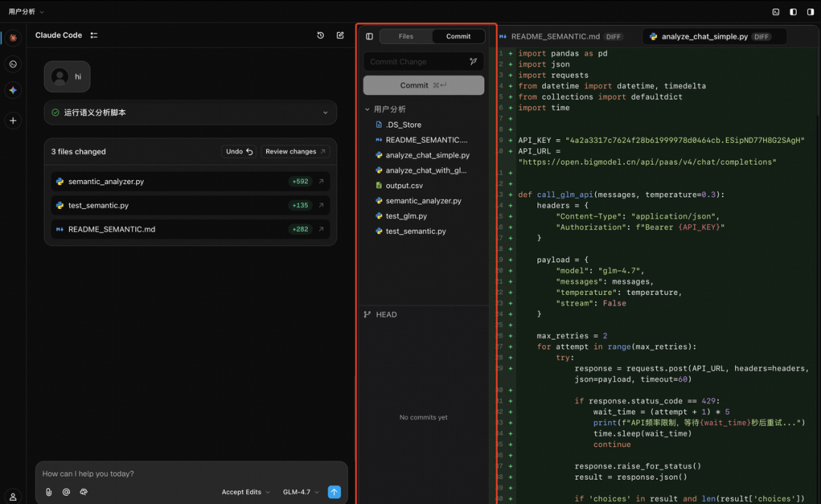
Task: Focus the Commit Change message field
Action: coord(417,62)
